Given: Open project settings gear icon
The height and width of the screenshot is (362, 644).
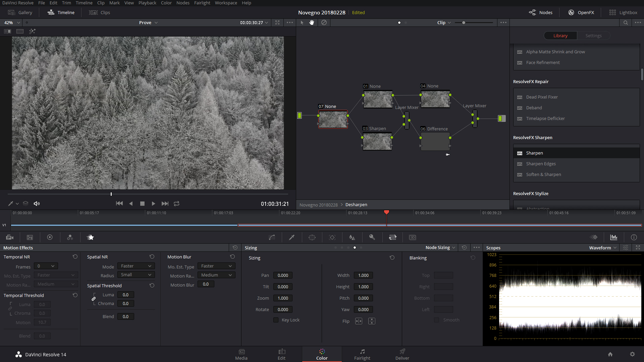Looking at the screenshot, I should coord(632,354).
